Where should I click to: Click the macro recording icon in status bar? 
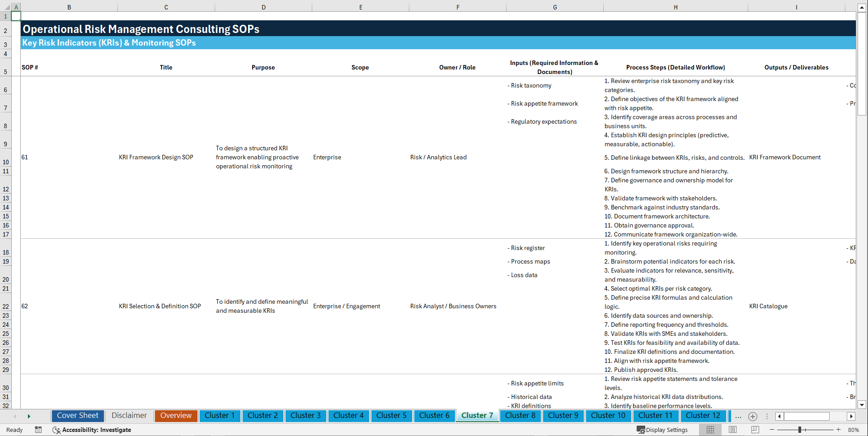tap(38, 430)
